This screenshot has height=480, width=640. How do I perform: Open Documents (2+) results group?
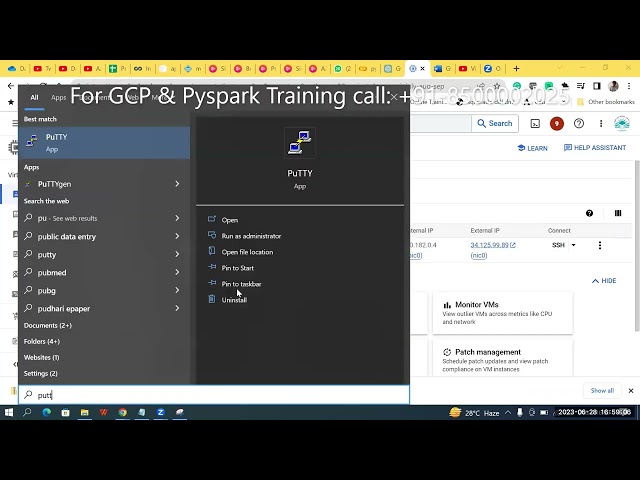click(48, 325)
